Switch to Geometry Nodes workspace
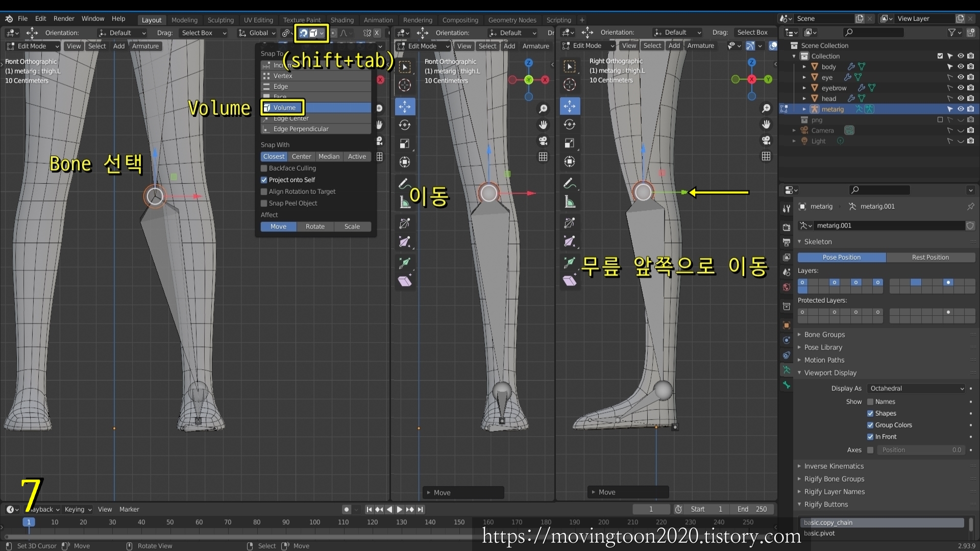 point(512,20)
